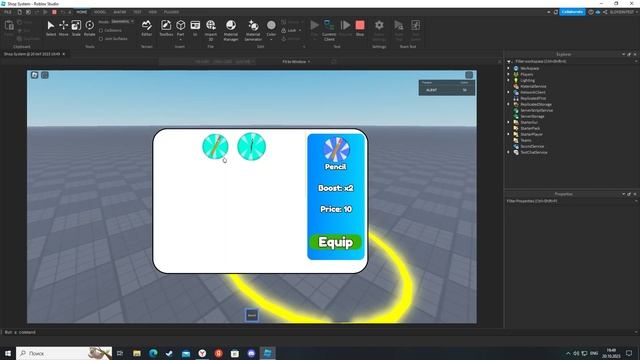This screenshot has width=640, height=360.
Task: Select the first turquoise pencil item
Action: point(215,146)
